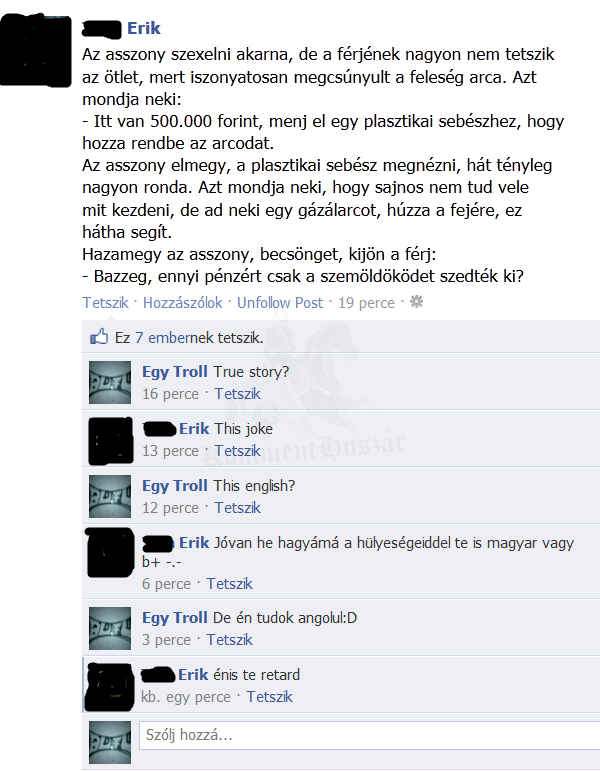Image resolution: width=600 pixels, height=771 pixels.
Task: Click Tetszik under the main post
Action: (x=105, y=302)
